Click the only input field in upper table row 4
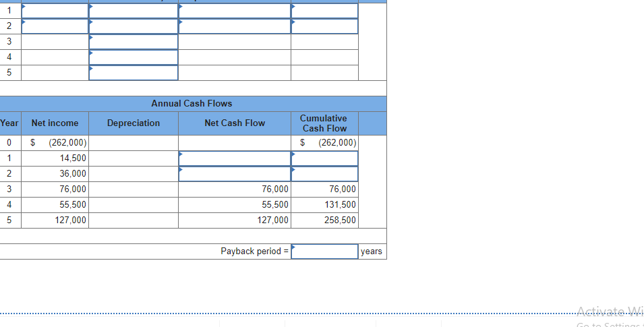This screenshot has width=644, height=327. 134,57
